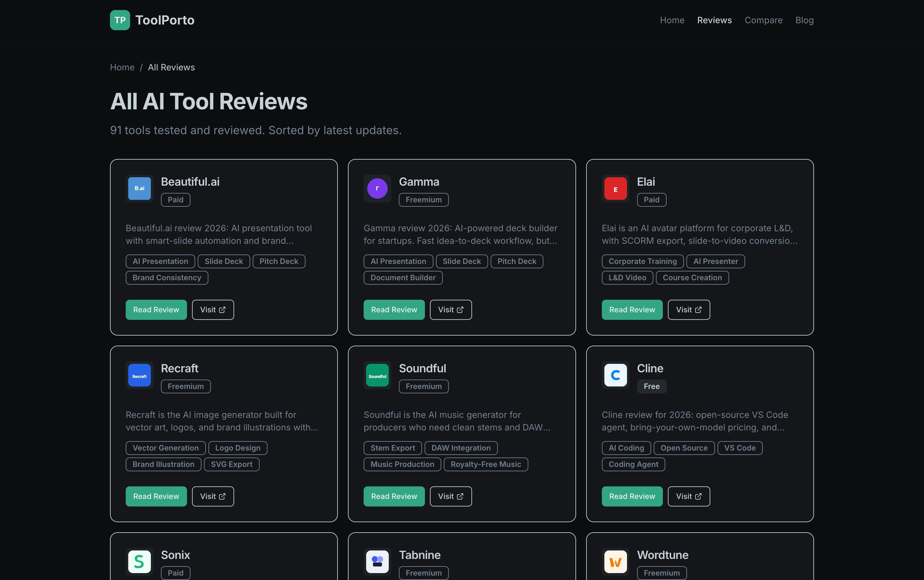The image size is (924, 580).
Task: Click the Coding Agent tag
Action: point(634,464)
